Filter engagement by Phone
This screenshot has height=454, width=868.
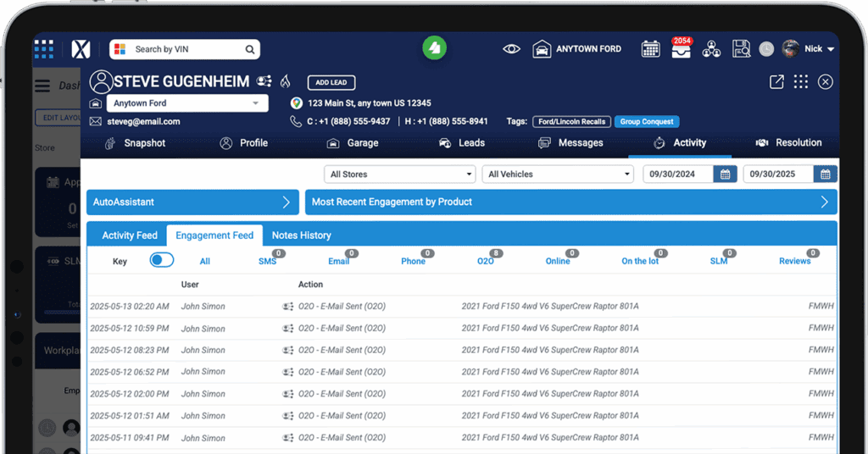coord(413,261)
